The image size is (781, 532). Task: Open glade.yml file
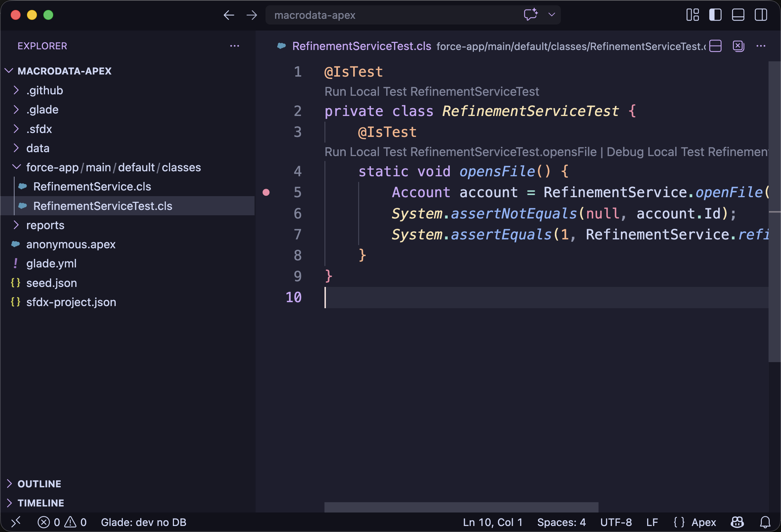coord(51,264)
